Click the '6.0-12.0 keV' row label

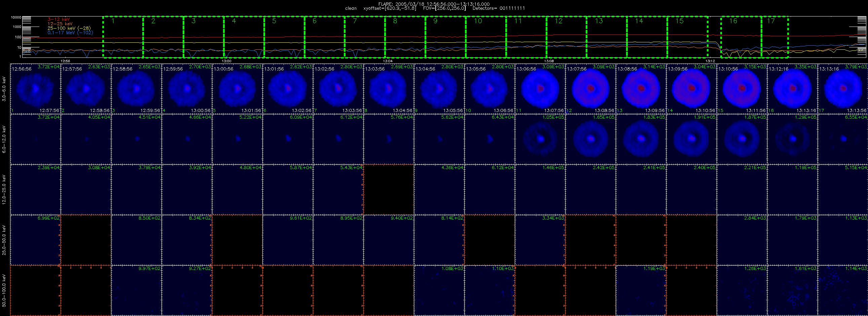pyautogui.click(x=4, y=139)
